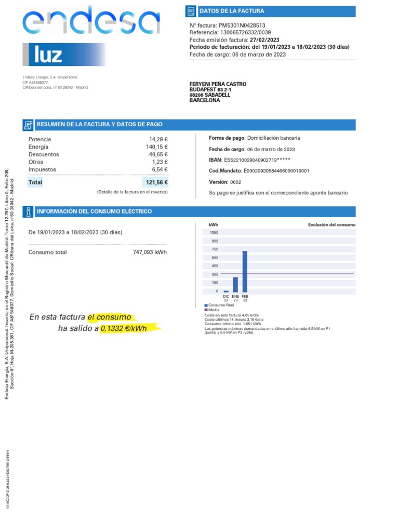
Task: Click the Impuestos amount 6,54 €
Action: coord(160,169)
